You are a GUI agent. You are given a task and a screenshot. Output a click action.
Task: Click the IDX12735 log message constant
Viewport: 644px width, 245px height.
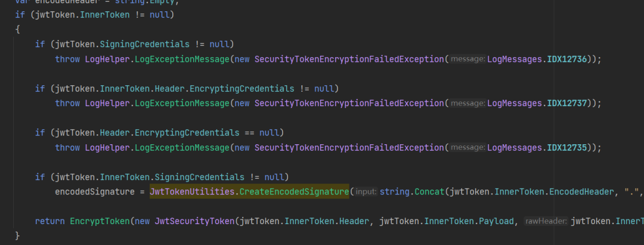click(x=567, y=147)
